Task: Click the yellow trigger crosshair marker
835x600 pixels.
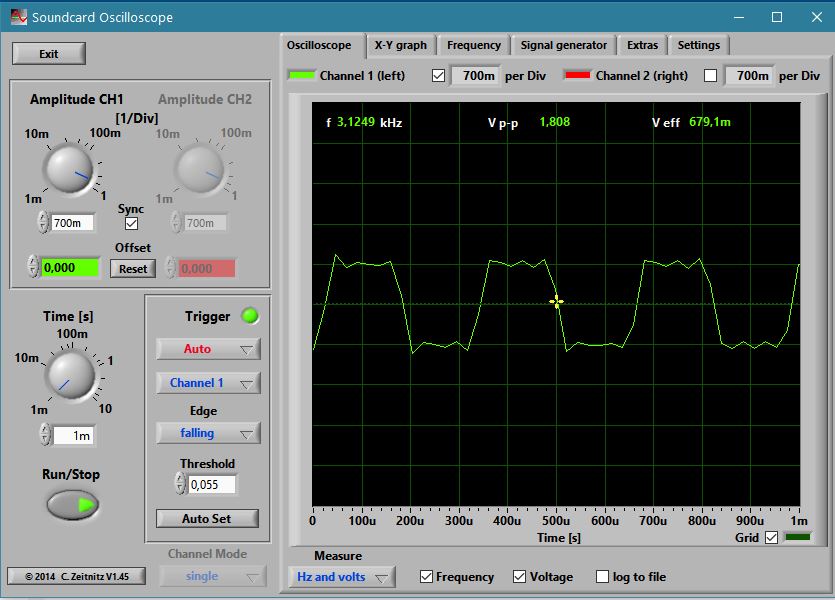Action: click(556, 302)
